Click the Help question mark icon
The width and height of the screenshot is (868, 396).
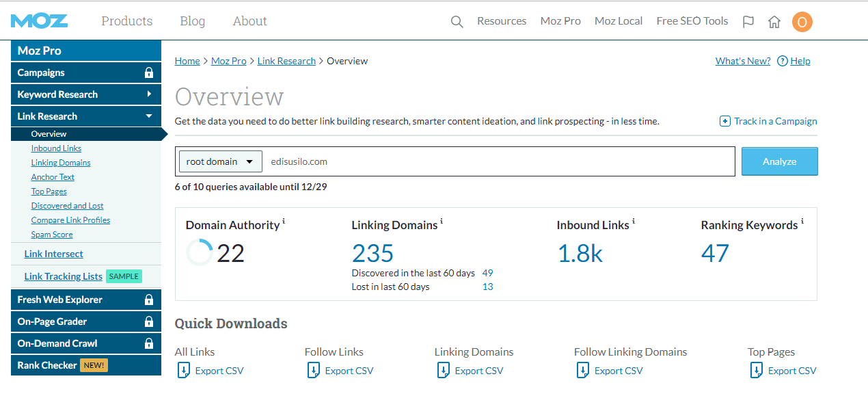pos(783,61)
